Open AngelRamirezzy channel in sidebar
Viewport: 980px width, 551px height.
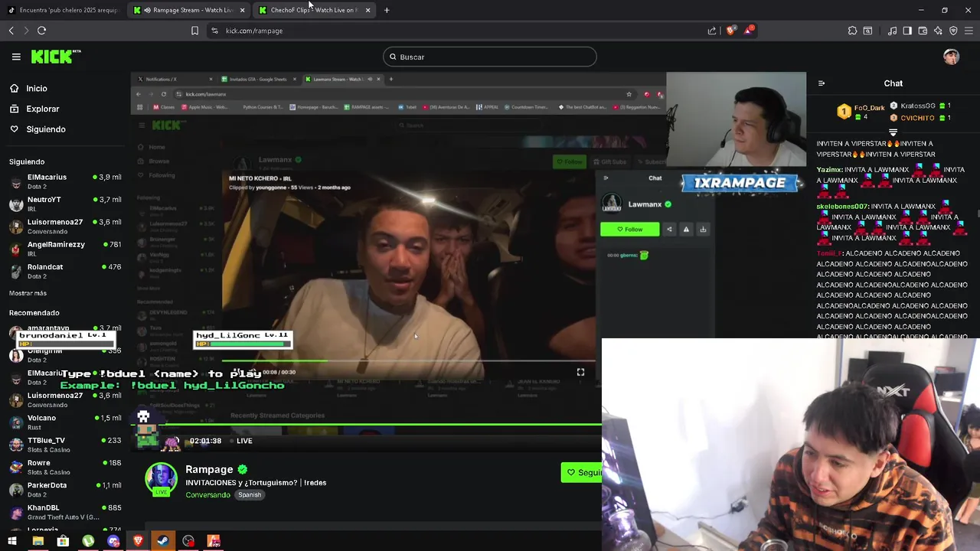65,249
